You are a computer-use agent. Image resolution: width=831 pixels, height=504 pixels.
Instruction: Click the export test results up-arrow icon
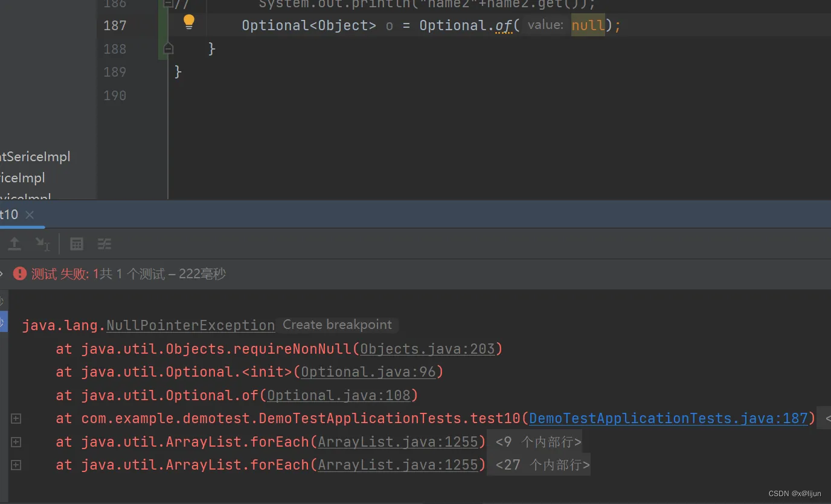14,244
